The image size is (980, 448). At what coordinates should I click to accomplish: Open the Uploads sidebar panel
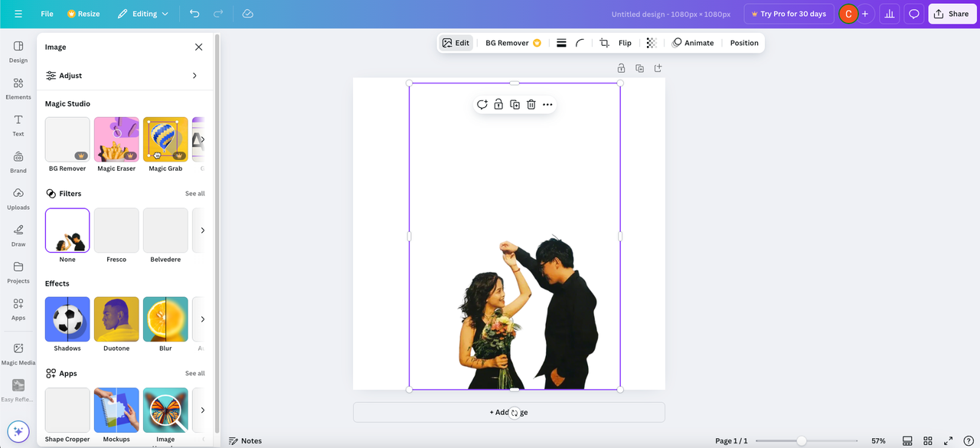(18, 198)
